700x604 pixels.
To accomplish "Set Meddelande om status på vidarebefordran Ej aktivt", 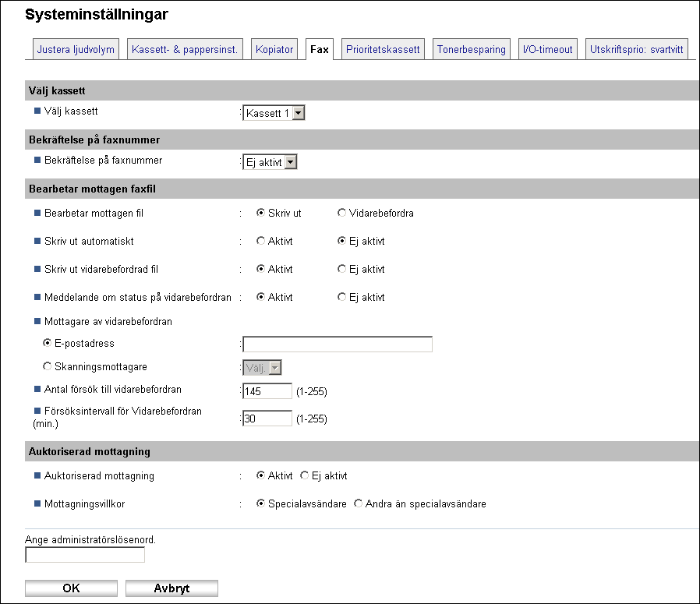I will (341, 297).
